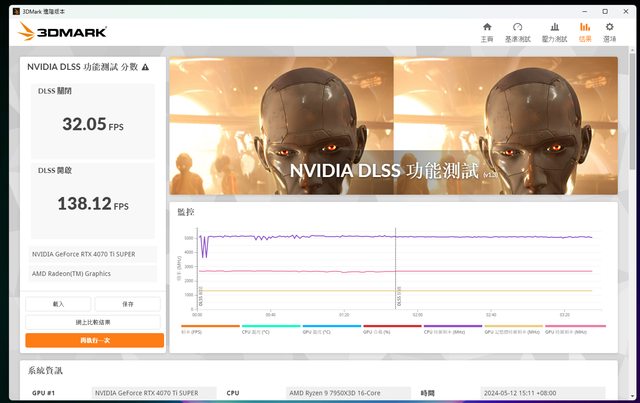Select NVIDIA GeForce RTX 4070 Ti SUPER entry
Screen dimensions: 640x403
click(92, 254)
